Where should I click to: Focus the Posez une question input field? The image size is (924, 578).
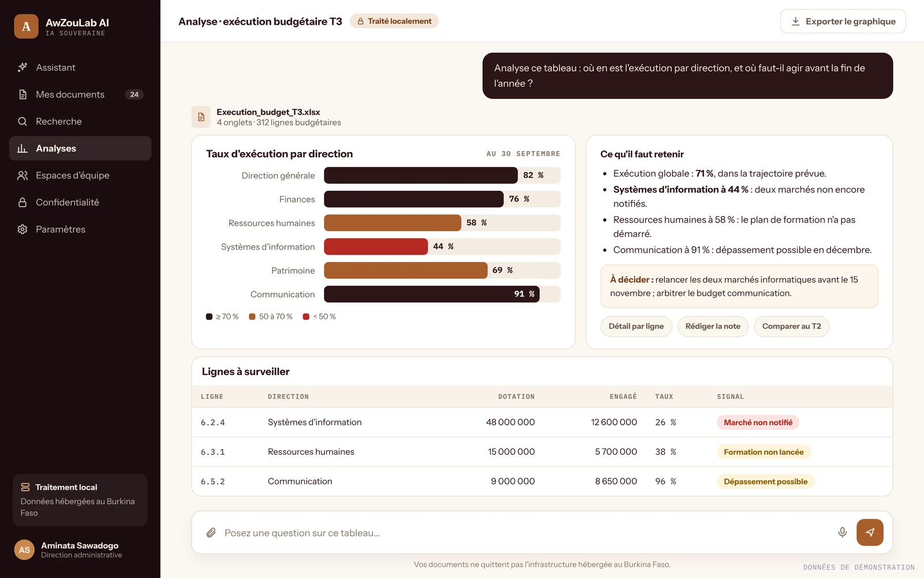click(526, 533)
